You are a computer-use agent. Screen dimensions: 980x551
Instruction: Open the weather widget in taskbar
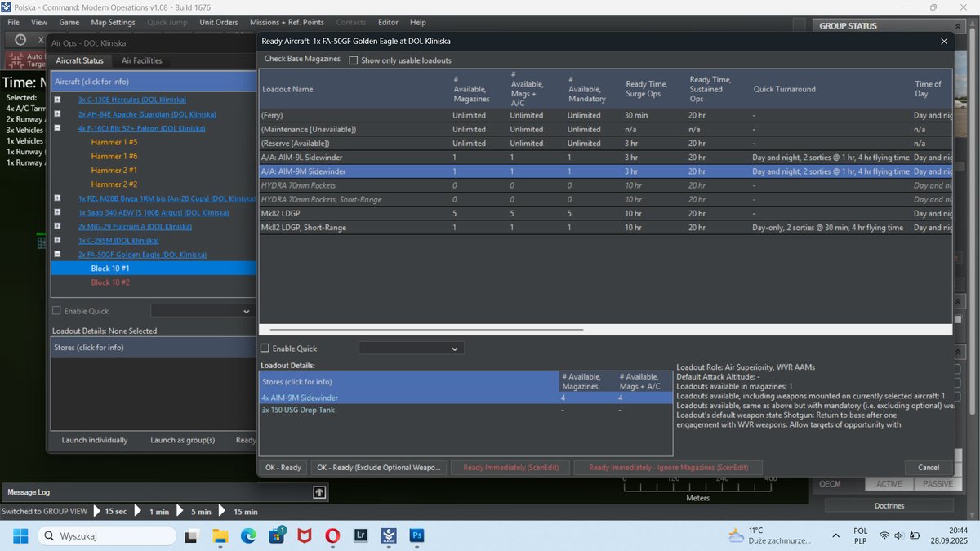[769, 535]
